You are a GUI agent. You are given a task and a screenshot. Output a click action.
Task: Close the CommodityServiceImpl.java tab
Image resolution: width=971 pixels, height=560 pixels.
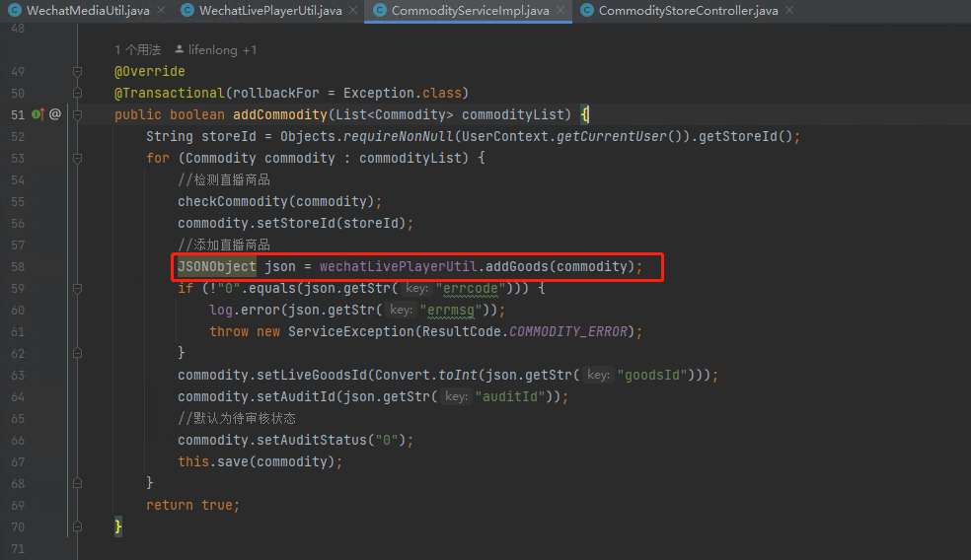click(x=560, y=11)
